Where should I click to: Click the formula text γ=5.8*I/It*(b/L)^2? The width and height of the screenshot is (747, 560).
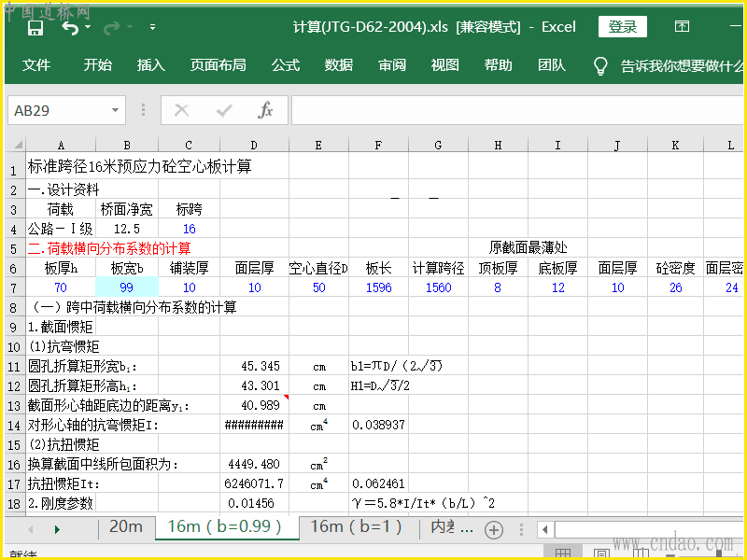[423, 503]
